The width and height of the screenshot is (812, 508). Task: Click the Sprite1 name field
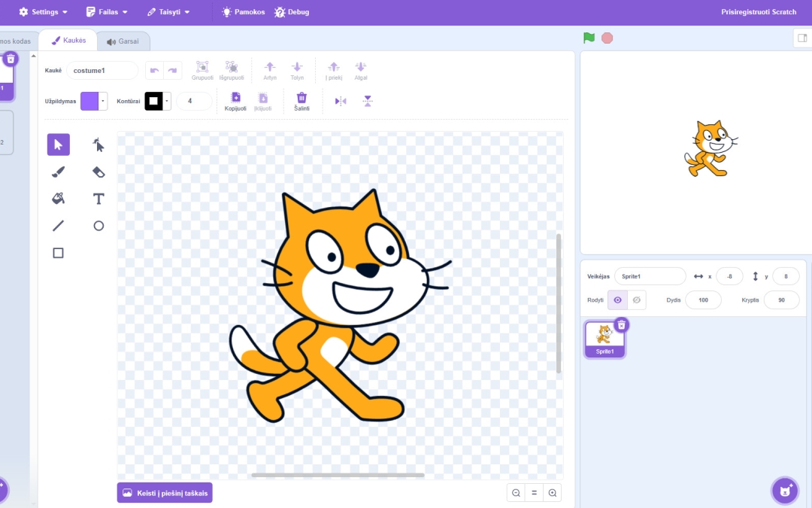[x=650, y=276]
